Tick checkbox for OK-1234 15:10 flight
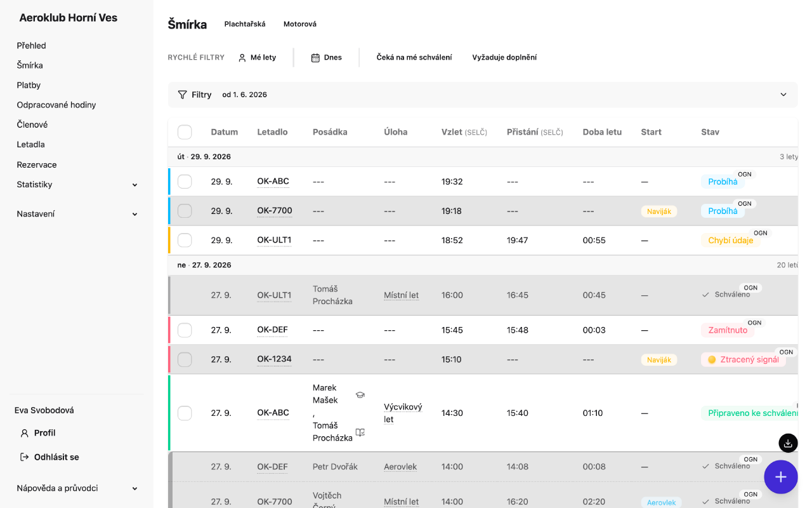Viewport: 812px width, 508px height. pyautogui.click(x=185, y=359)
